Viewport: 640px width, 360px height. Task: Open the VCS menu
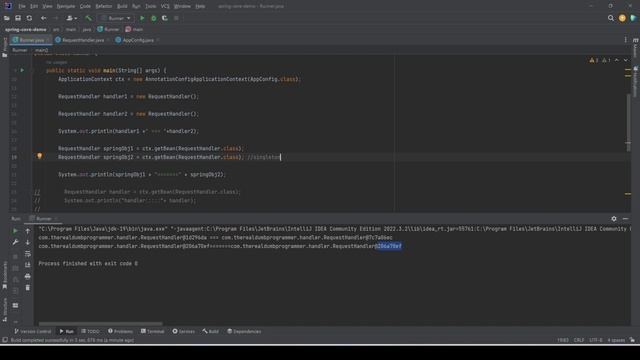[165, 6]
